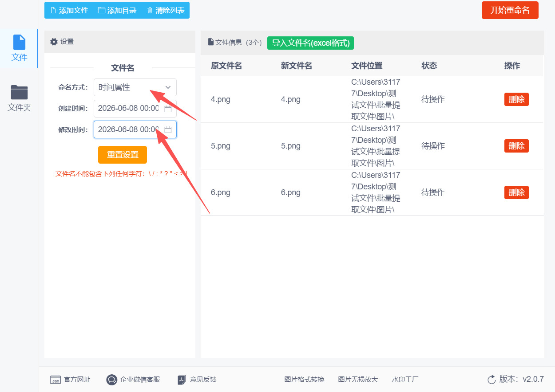Expand the 命名方式 dropdown
This screenshot has width=555, height=392.
pyautogui.click(x=135, y=87)
